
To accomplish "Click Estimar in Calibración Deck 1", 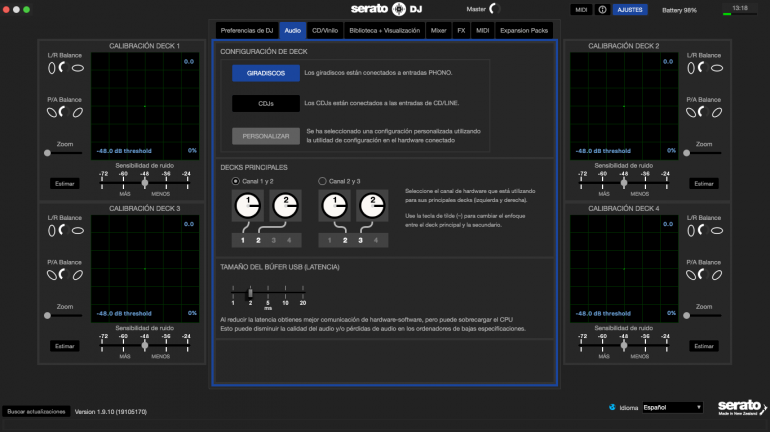I will pyautogui.click(x=65, y=184).
